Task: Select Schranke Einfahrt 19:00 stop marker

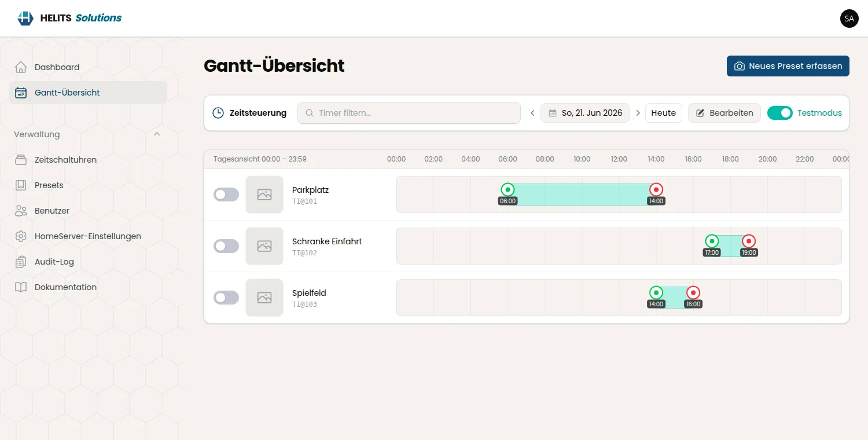Action: [x=749, y=241]
